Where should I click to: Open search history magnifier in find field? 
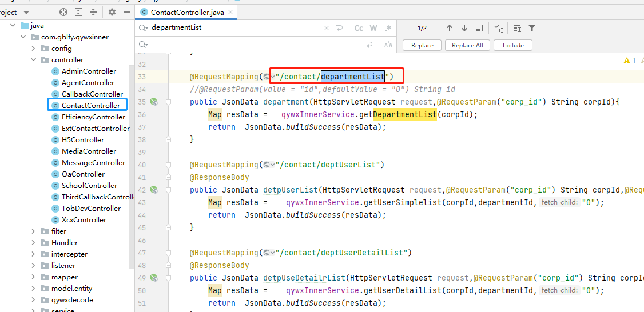tap(144, 29)
